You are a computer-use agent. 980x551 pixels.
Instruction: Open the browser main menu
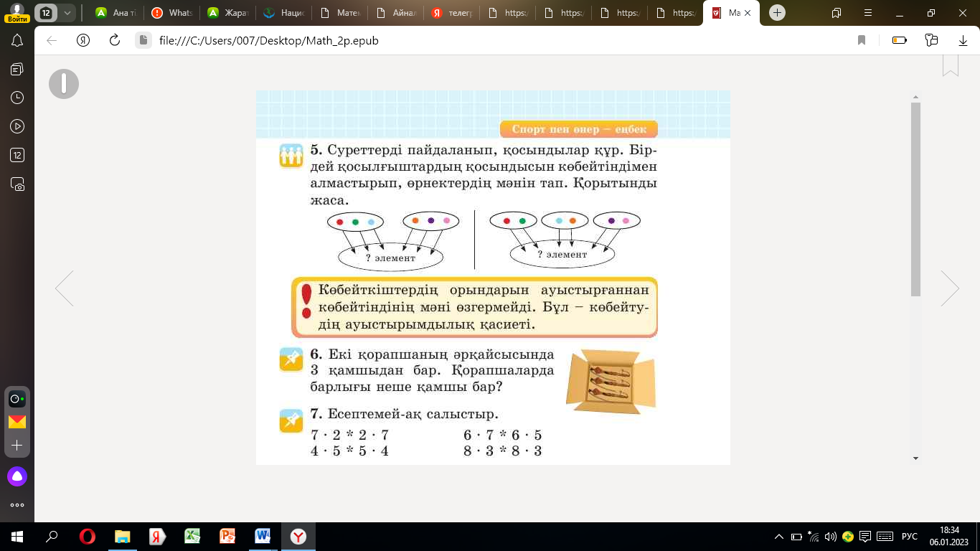(869, 13)
